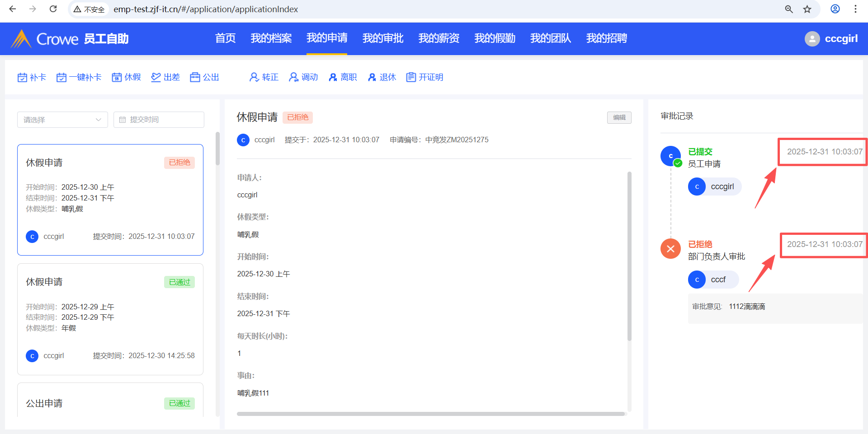This screenshot has height=434, width=868.
Task: Open the user avatar next to cccgirl
Action: (x=812, y=39)
